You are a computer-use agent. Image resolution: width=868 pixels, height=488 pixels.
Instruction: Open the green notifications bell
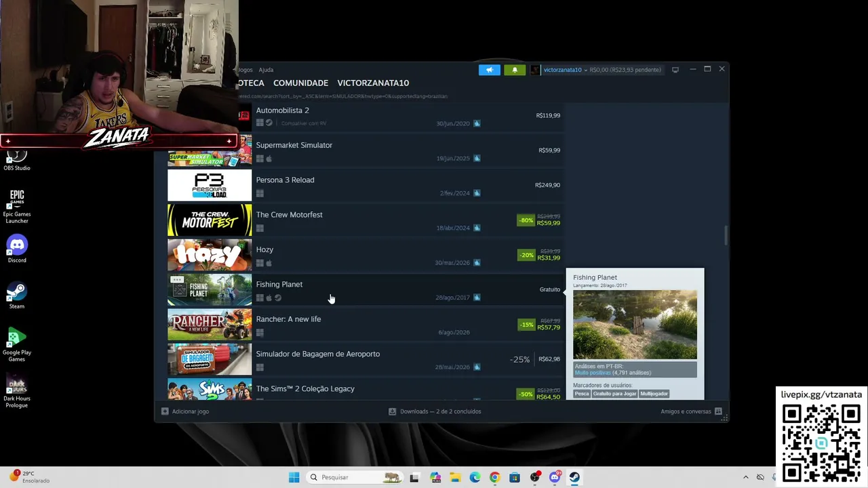click(514, 70)
